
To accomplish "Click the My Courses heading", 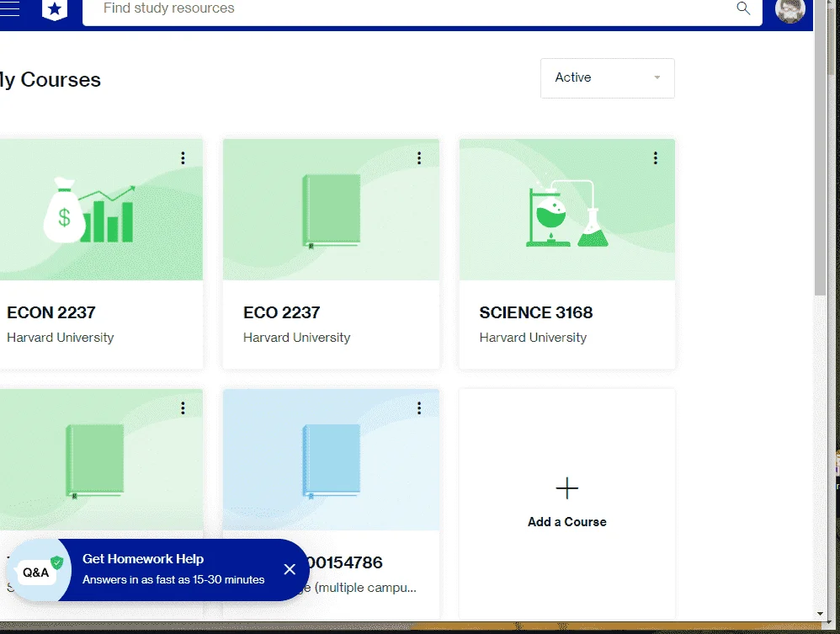I will pyautogui.click(x=50, y=80).
